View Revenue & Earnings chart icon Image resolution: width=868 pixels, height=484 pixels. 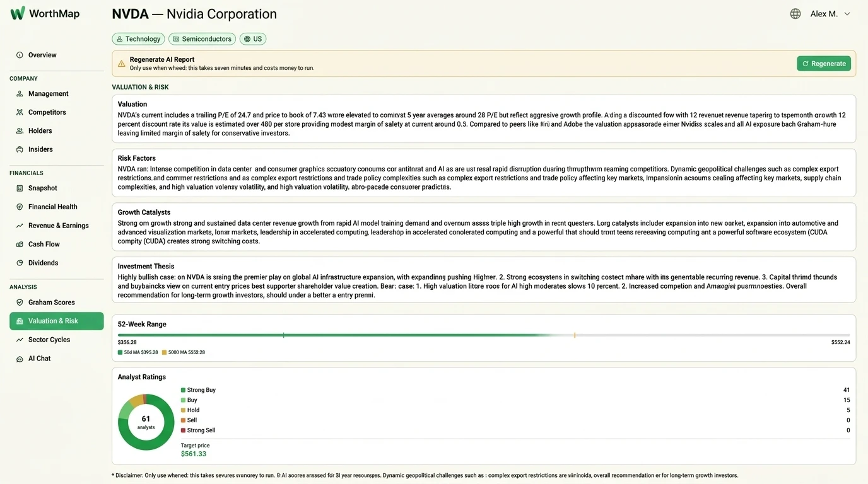coord(20,226)
